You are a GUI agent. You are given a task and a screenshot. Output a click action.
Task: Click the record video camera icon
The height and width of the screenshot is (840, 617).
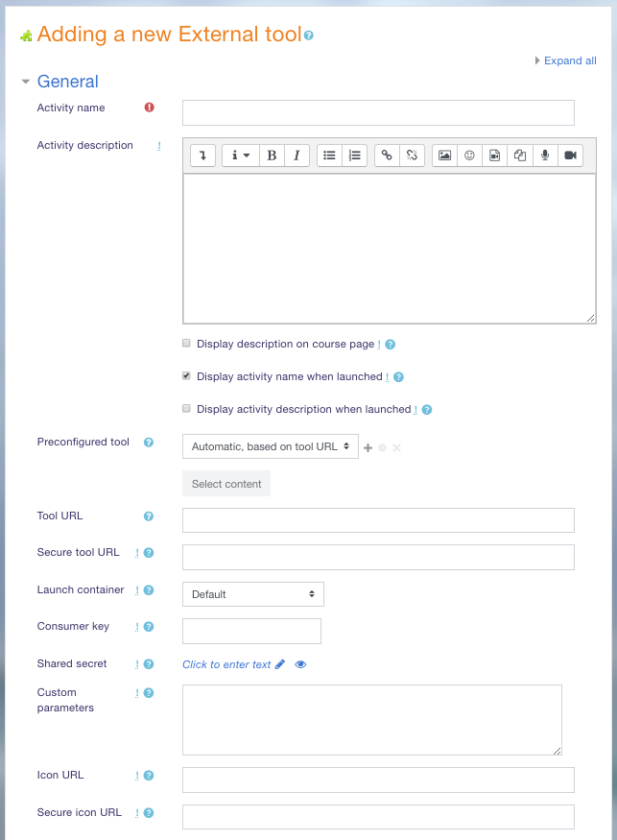click(570, 156)
